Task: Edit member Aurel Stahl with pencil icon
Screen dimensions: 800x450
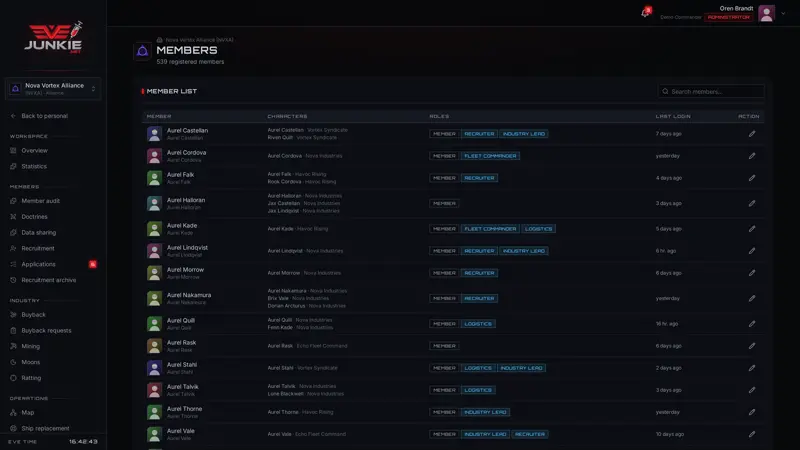Action: pyautogui.click(x=752, y=368)
